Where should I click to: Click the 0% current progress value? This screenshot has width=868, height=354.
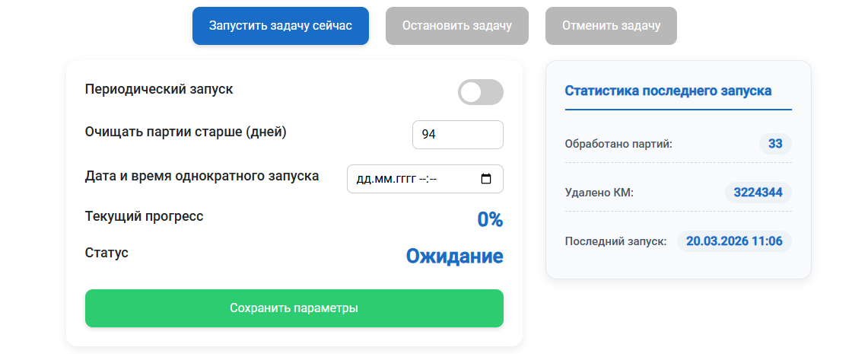[490, 220]
